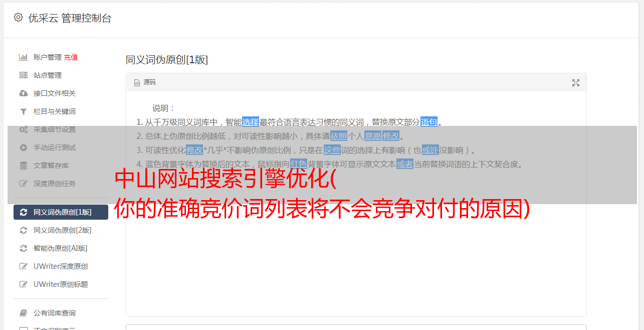This screenshot has height=330, width=644.
Task: Open 智能伪原创[AI版] menu item
Action: 61,248
